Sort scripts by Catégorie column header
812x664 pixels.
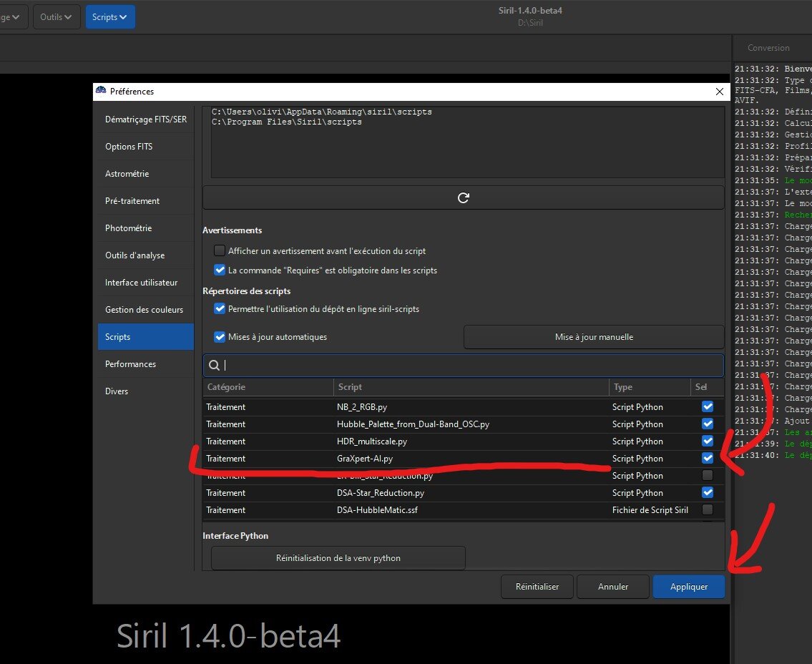tap(268, 387)
